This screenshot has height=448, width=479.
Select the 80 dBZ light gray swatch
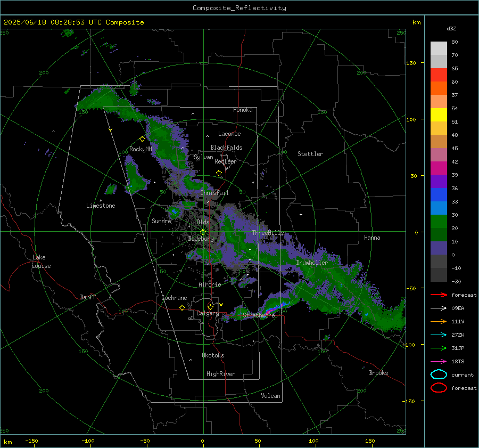point(439,48)
